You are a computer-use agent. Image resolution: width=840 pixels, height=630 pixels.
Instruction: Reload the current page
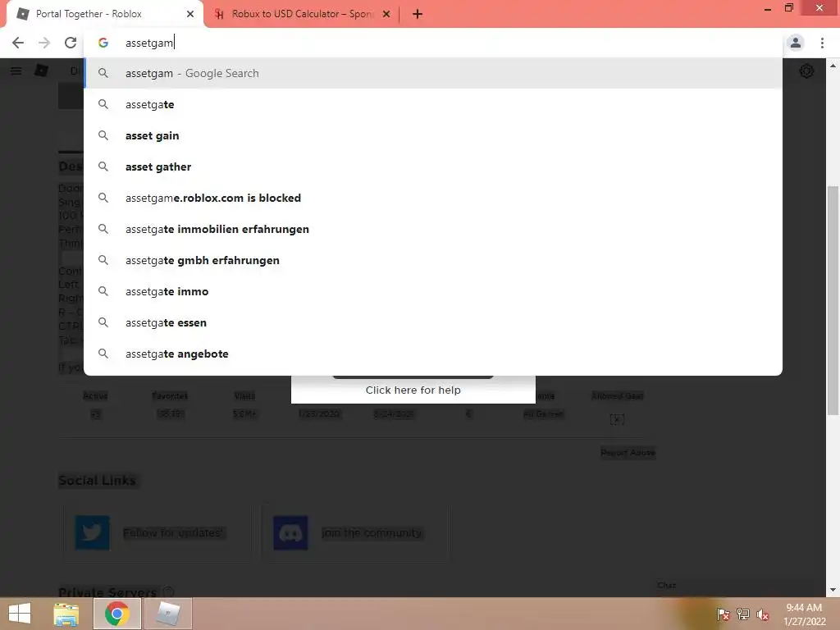pos(71,43)
